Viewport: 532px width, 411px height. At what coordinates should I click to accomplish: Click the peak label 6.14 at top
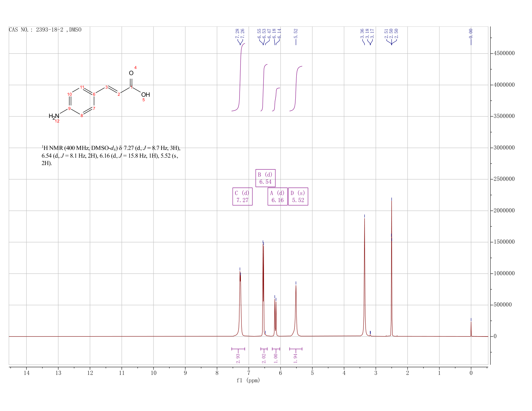point(279,33)
